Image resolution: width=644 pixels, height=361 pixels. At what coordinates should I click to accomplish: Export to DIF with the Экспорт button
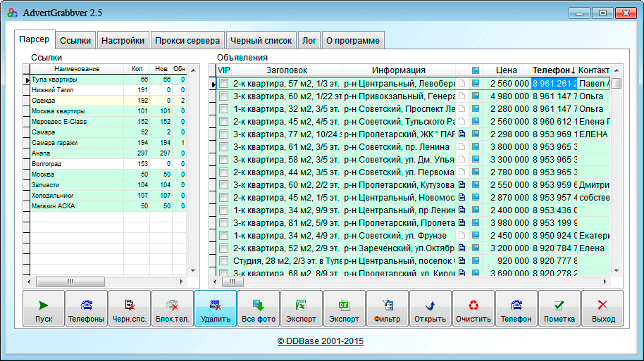pyautogui.click(x=344, y=308)
